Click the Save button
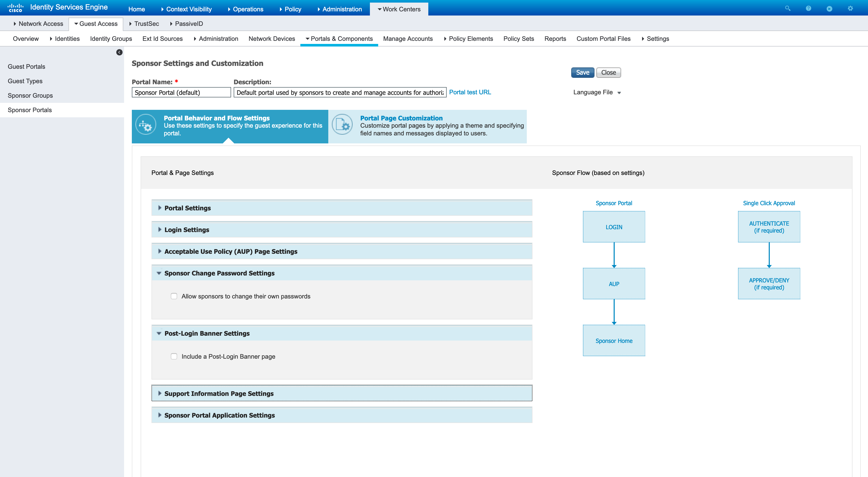The image size is (868, 477). (x=583, y=72)
